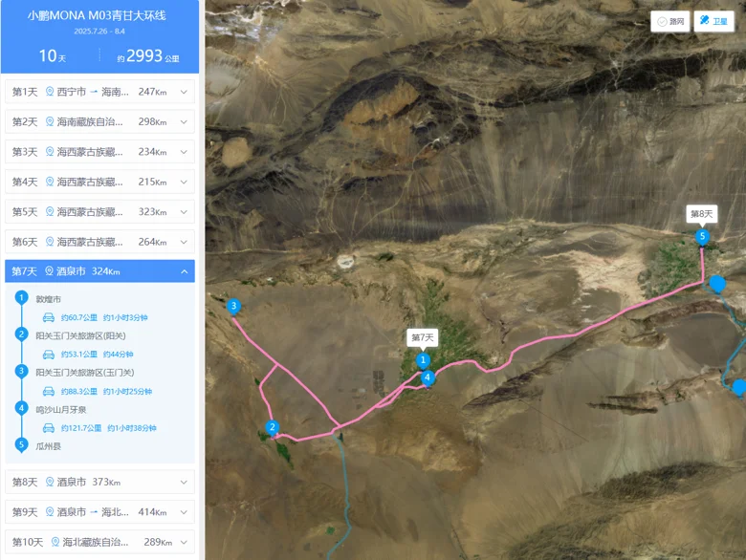
Task: Click the 第7天 label on the map
Action: [423, 337]
